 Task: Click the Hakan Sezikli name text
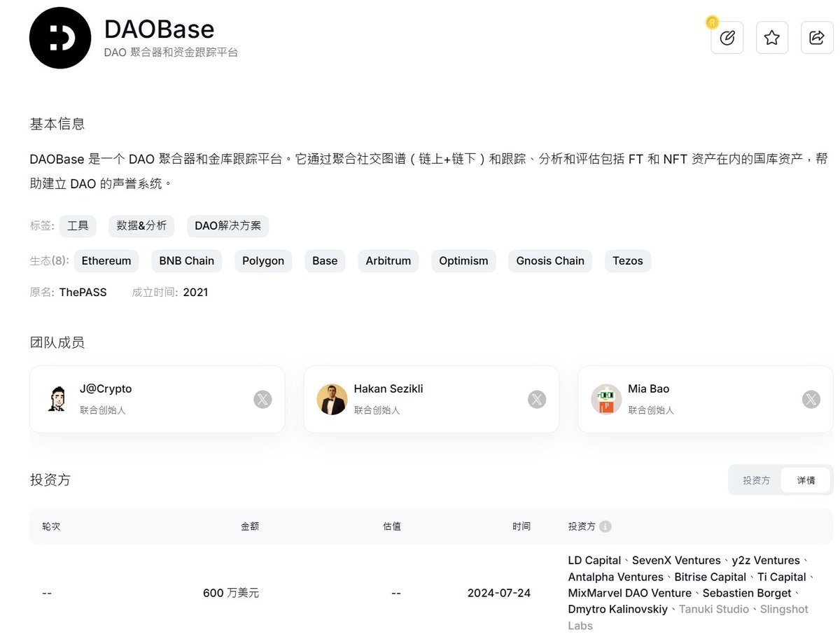click(x=388, y=388)
